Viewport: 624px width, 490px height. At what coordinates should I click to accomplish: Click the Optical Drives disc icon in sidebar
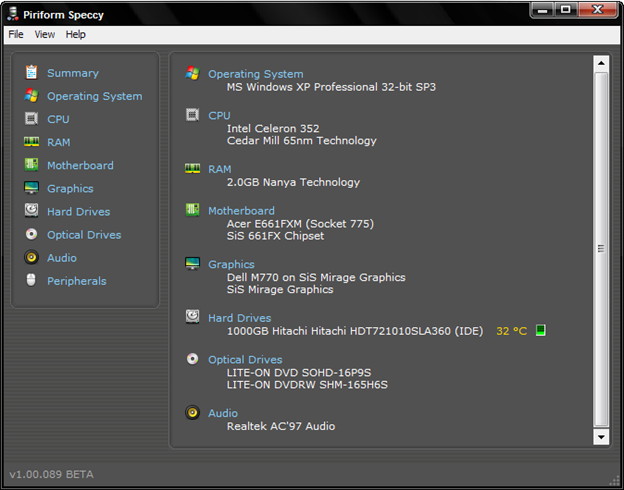point(31,234)
